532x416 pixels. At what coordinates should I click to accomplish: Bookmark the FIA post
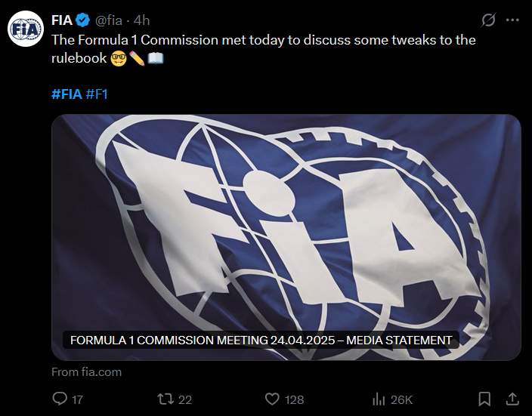coord(485,399)
